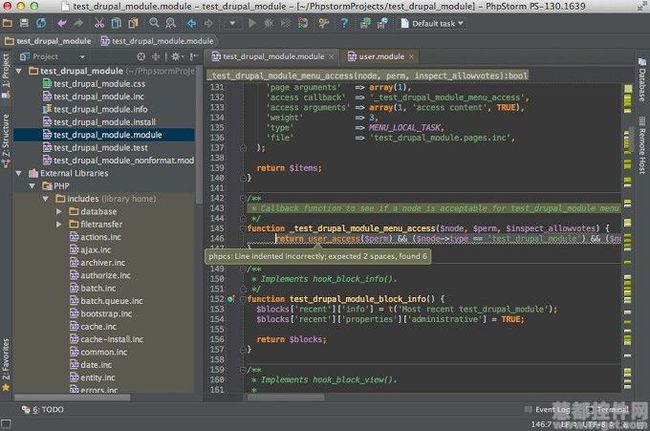Image resolution: width=650 pixels, height=431 pixels.
Task: Click the Find magnifier icon
Action: [154, 23]
